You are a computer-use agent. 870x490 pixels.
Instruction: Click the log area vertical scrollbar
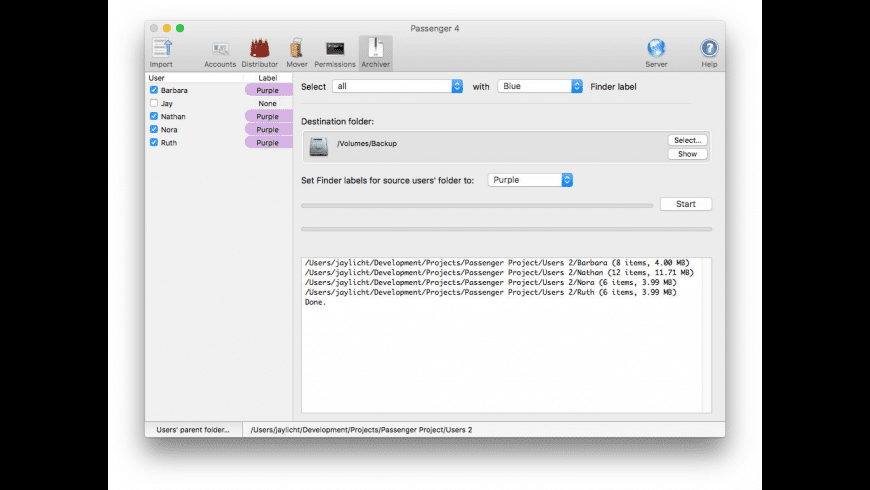click(706, 335)
